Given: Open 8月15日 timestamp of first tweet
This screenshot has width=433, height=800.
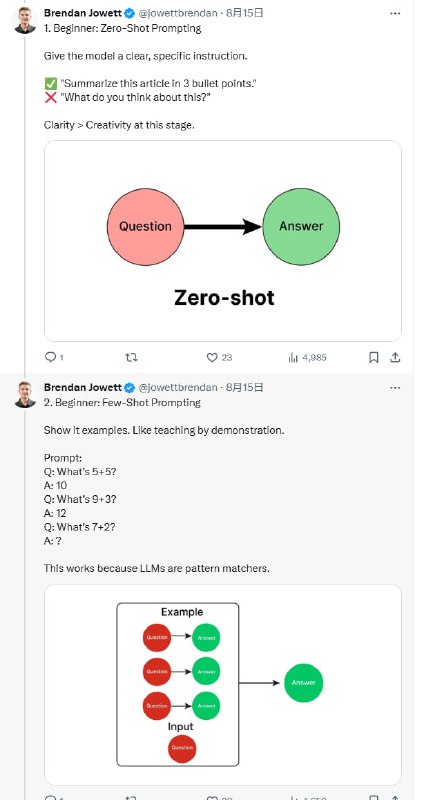Looking at the screenshot, I should (245, 13).
